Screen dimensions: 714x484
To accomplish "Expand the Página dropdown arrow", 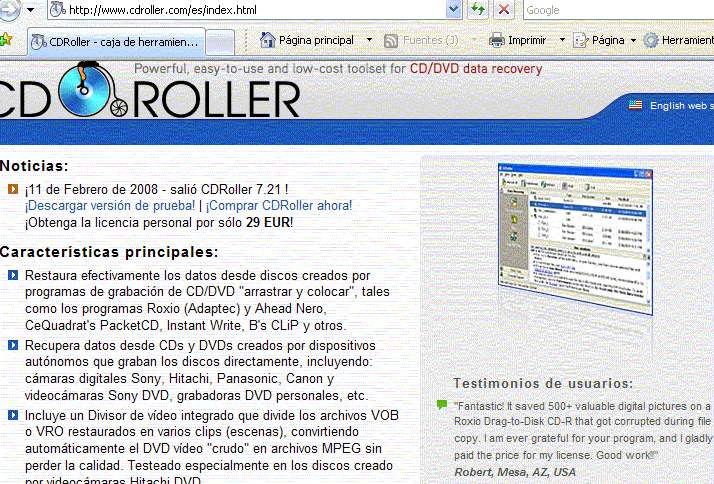I will click(633, 41).
